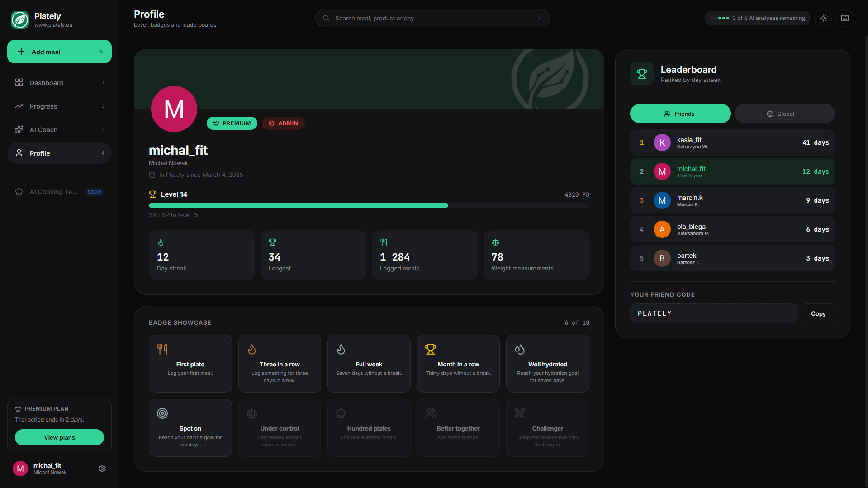Click the Level 14 XP progress bar
The width and height of the screenshot is (868, 488).
tap(369, 205)
